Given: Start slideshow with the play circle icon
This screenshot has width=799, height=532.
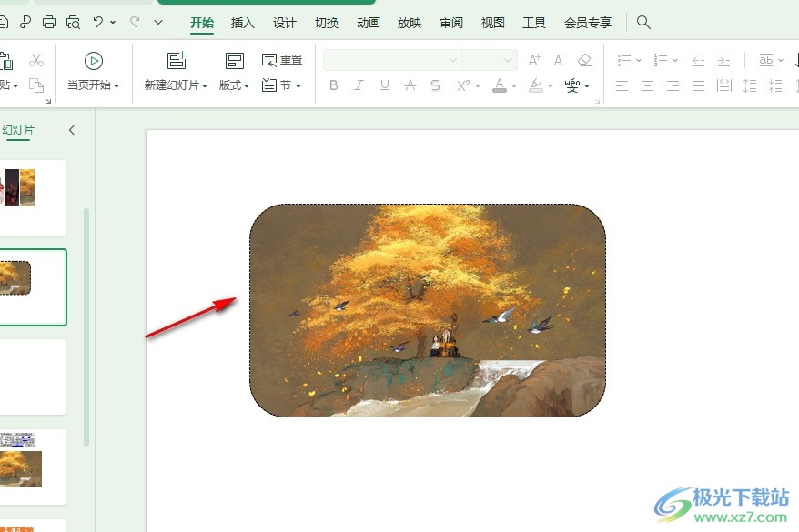Looking at the screenshot, I should coord(93,61).
